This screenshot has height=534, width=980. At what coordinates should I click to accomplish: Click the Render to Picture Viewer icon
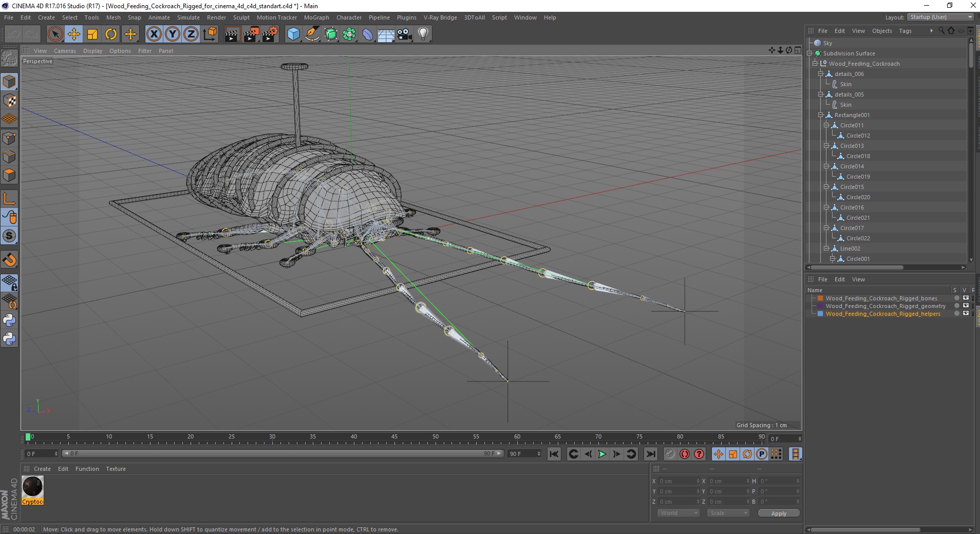[x=251, y=34]
